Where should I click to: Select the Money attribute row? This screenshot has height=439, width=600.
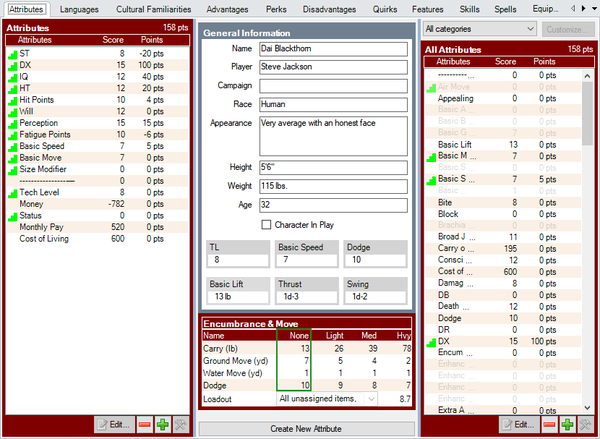98,204
